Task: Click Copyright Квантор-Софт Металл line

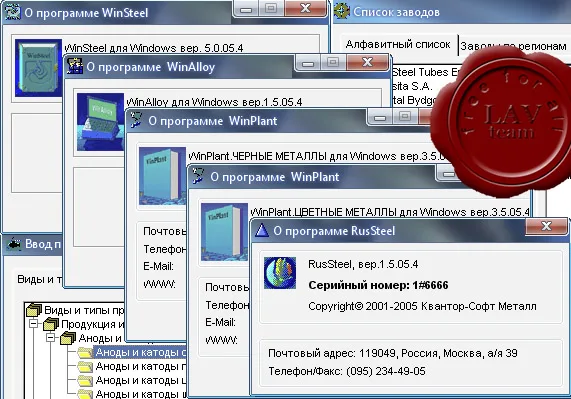Action: (x=422, y=306)
